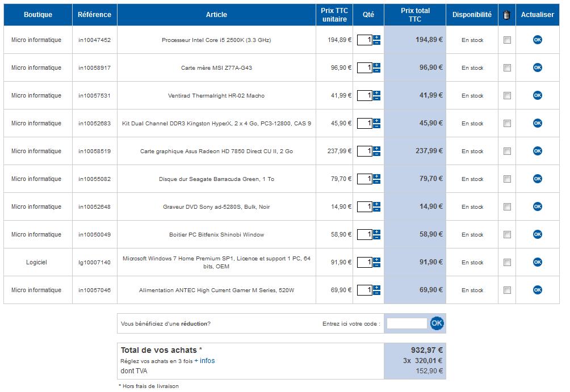Increase quantity of Seagate Barracuda hard drive
Image resolution: width=570 pixels, height=392 pixels.
pyautogui.click(x=377, y=176)
